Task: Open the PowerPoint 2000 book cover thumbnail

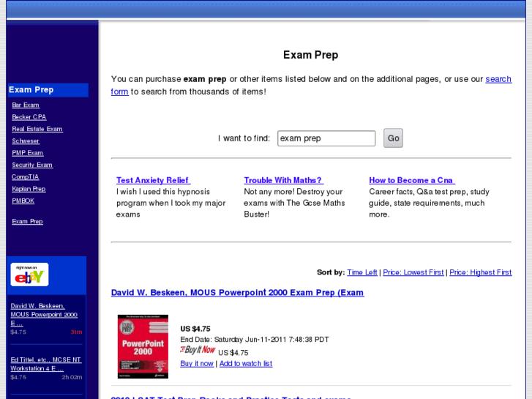Action: point(143,346)
